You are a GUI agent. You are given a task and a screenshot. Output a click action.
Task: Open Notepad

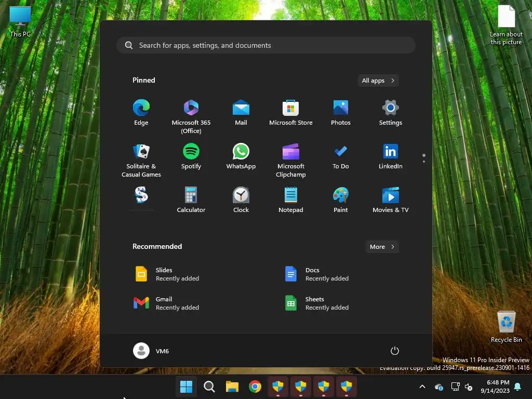(x=291, y=200)
